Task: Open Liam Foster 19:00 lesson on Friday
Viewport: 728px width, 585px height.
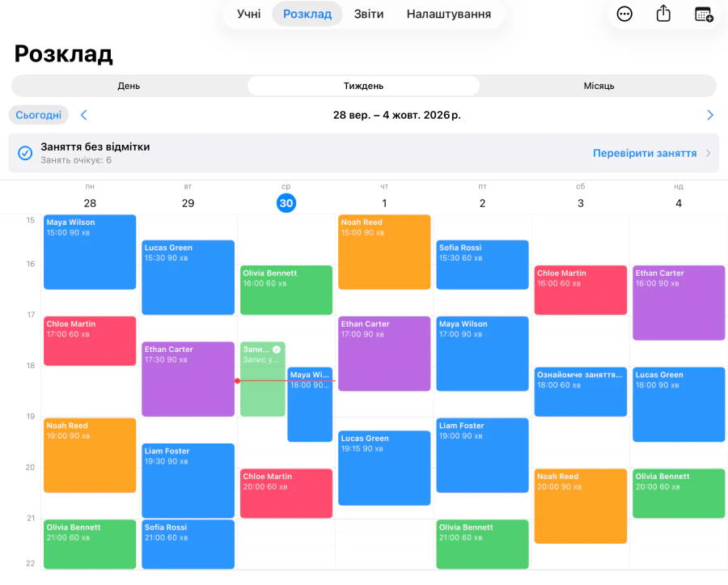Action: [482, 456]
